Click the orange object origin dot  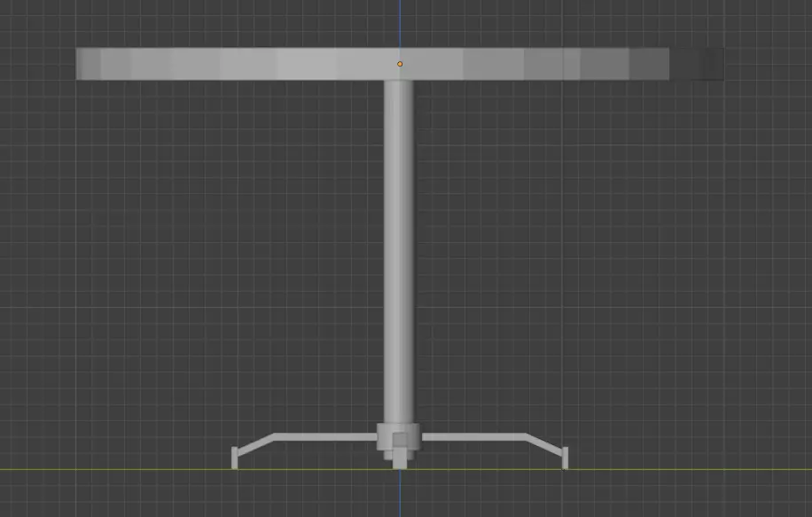point(400,64)
